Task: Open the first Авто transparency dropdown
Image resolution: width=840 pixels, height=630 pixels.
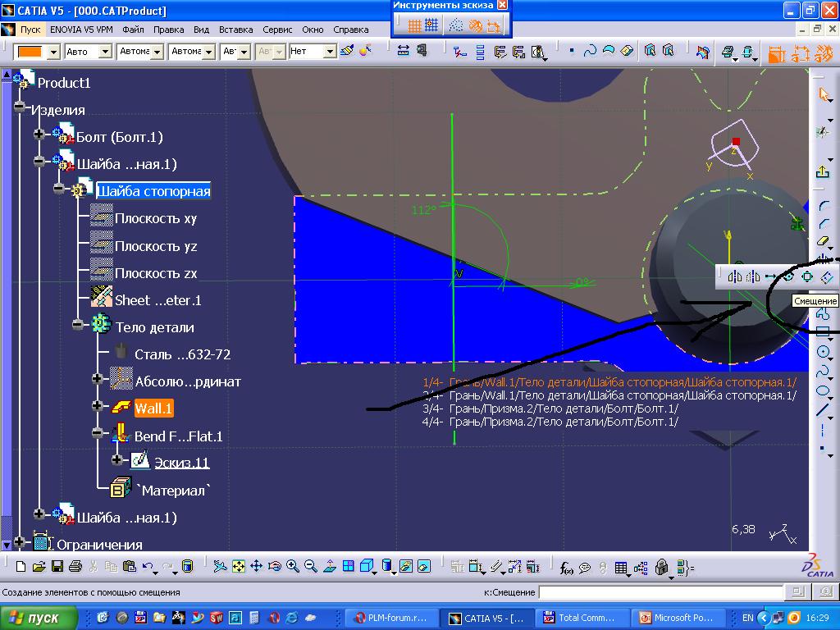Action: [x=106, y=52]
